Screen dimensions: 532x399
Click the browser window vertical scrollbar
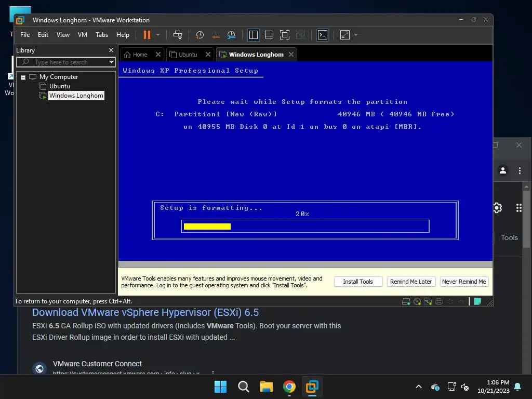(x=526, y=219)
